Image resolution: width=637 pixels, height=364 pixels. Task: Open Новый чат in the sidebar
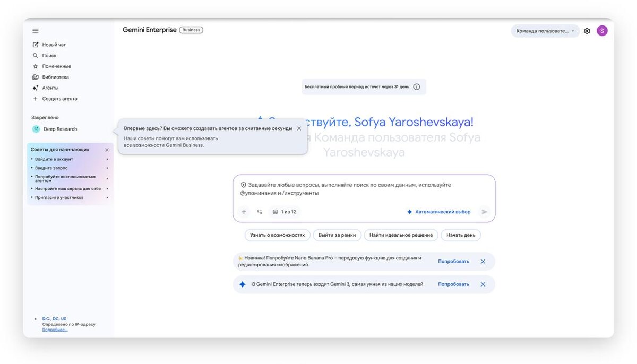coord(54,45)
